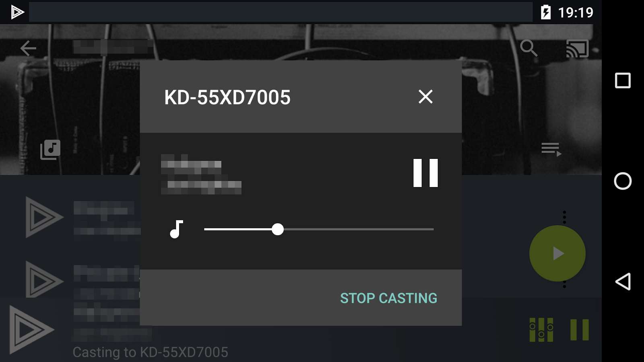Open the first track's overflow menu
This screenshot has width=644, height=362.
(x=564, y=217)
